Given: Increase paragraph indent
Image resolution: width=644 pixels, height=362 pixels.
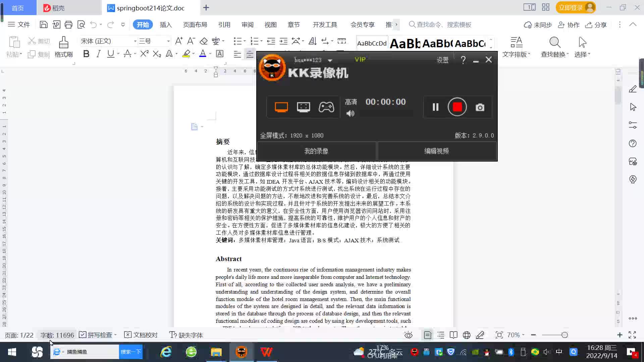Looking at the screenshot, I should [283, 41].
